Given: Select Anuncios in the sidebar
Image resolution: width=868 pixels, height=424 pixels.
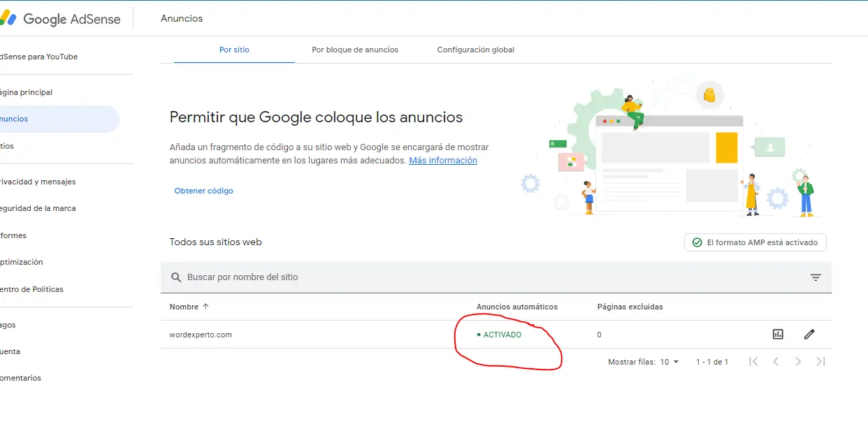Looking at the screenshot, I should [59, 119].
